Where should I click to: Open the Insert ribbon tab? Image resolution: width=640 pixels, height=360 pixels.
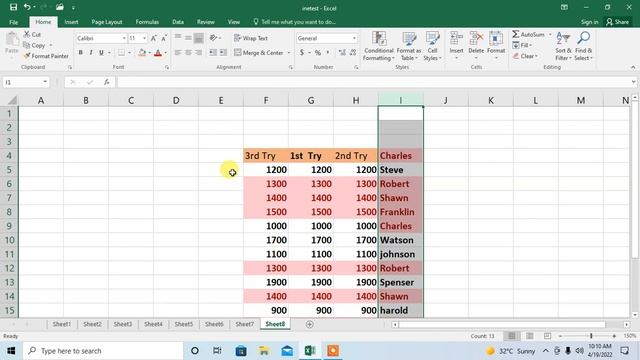[71, 22]
